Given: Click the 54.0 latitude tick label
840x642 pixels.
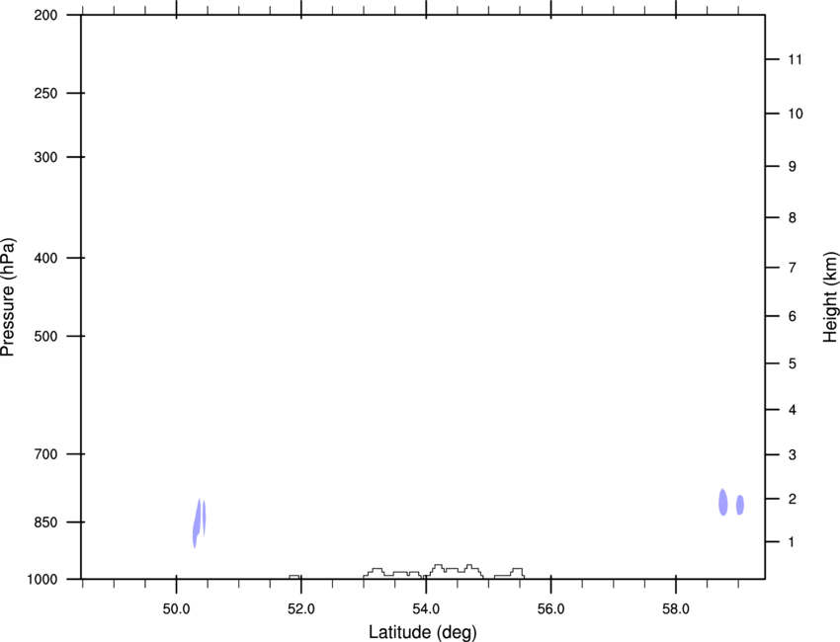Looking at the screenshot, I should [426, 609].
